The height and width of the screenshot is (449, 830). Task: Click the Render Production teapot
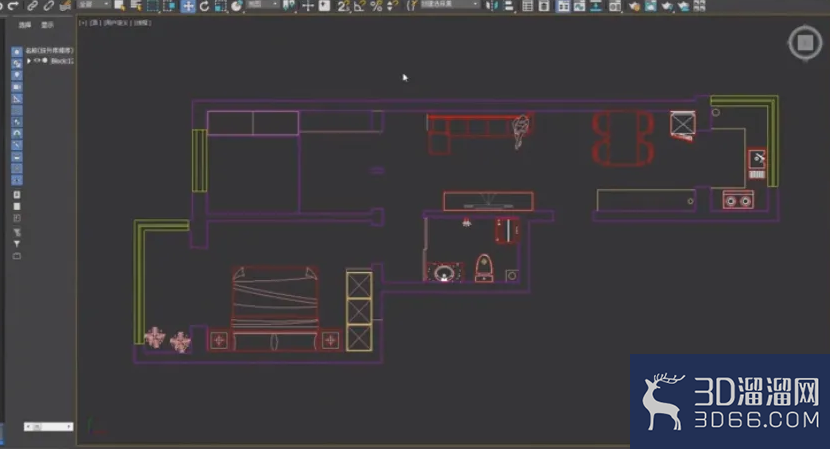[x=667, y=6]
